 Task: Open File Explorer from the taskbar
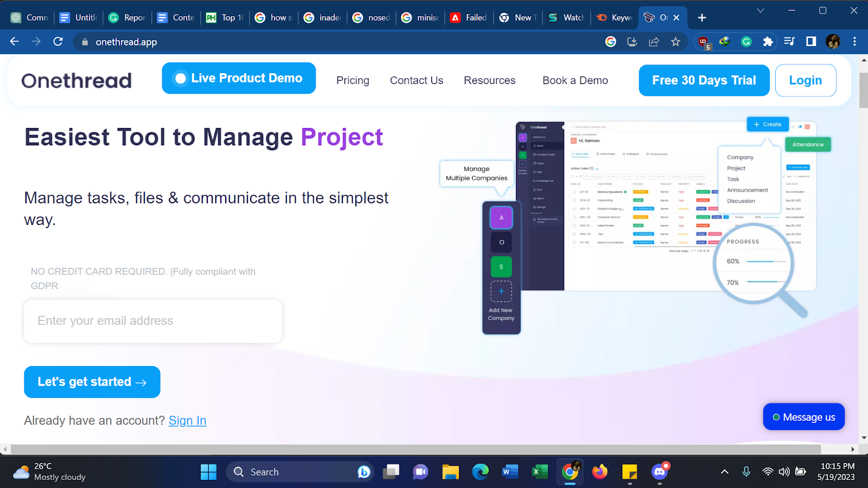point(450,472)
